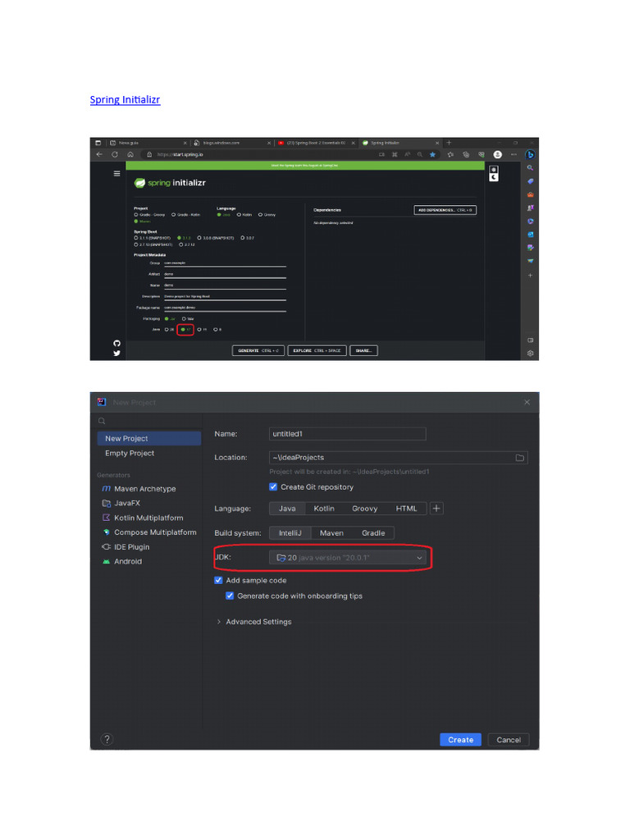
Task: Close the New Project dialog
Action: click(527, 402)
